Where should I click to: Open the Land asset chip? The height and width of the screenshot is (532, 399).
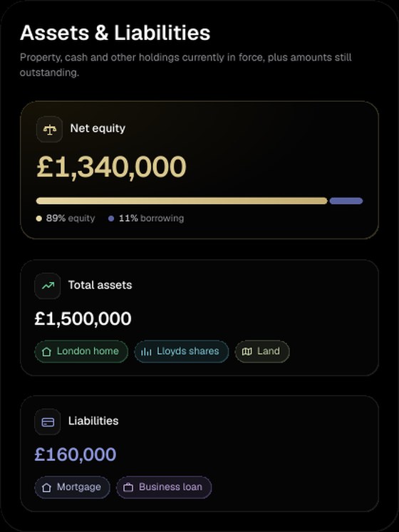click(x=262, y=352)
